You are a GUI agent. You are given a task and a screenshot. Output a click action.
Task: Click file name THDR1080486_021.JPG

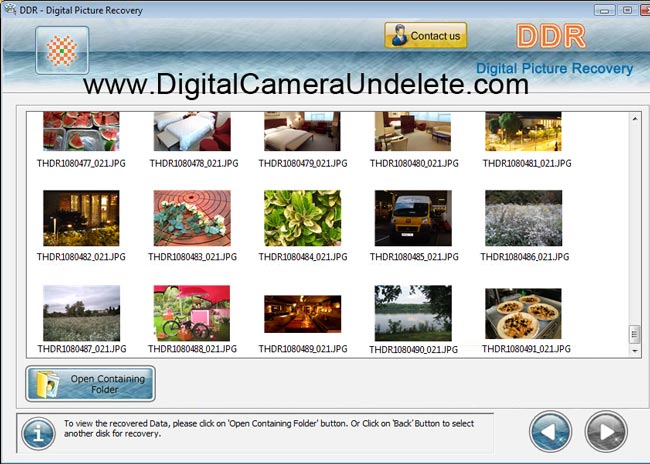coord(525,257)
